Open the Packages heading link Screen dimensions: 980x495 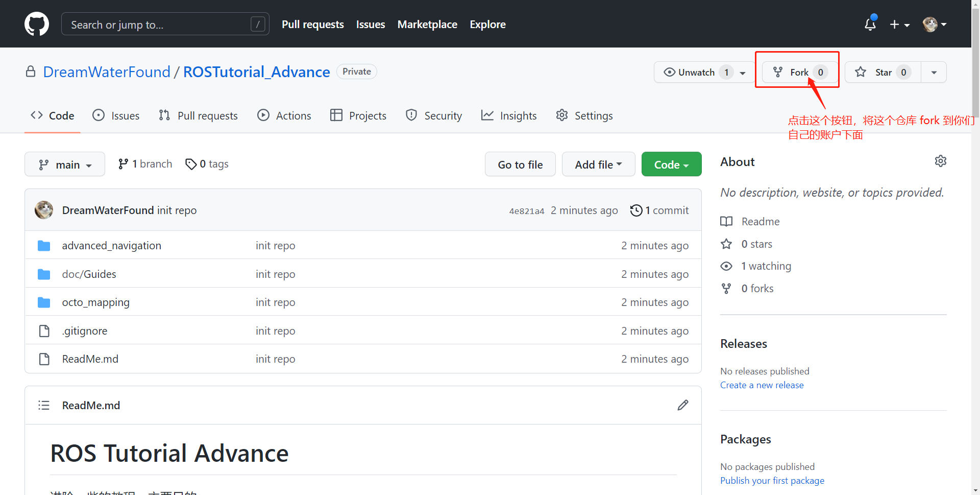point(745,439)
